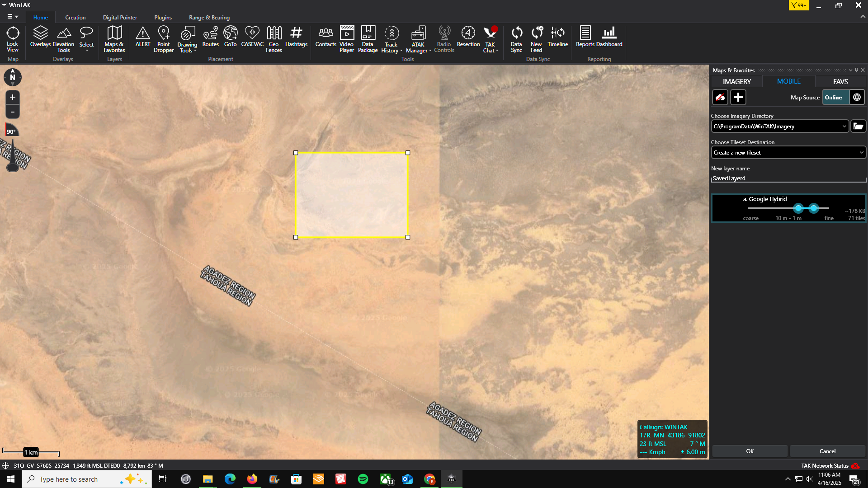Screen dimensions: 868x488
Task: Open Elevation Tools
Action: [x=63, y=39]
